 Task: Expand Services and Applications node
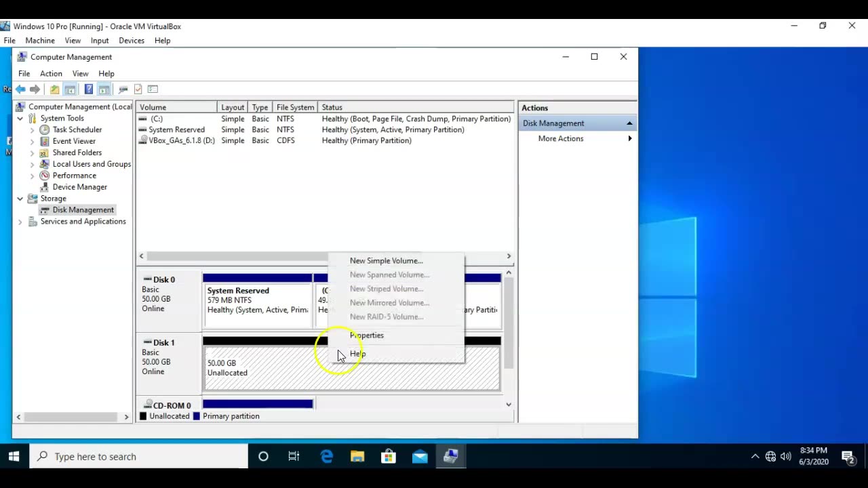pyautogui.click(x=20, y=222)
